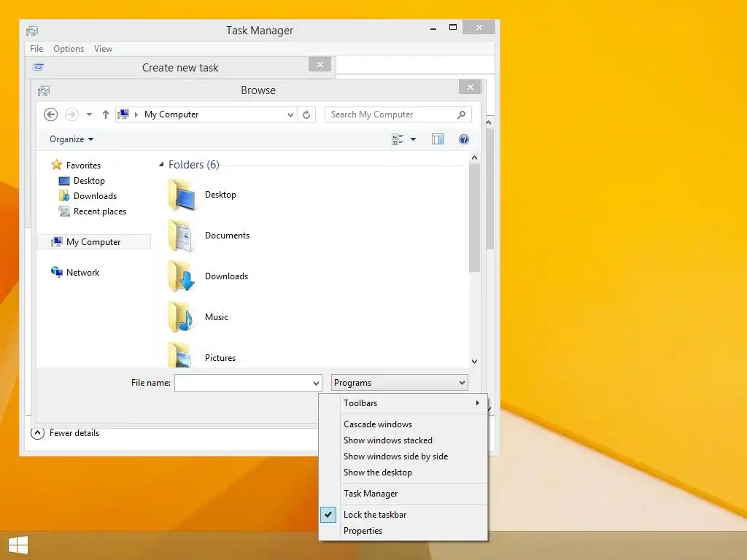This screenshot has height=560, width=747.
Task: Click the search magnifier icon
Action: pyautogui.click(x=461, y=114)
